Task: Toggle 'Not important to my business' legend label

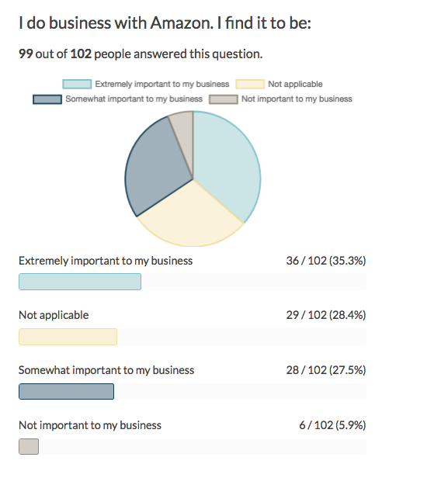Action: pyautogui.click(x=297, y=99)
